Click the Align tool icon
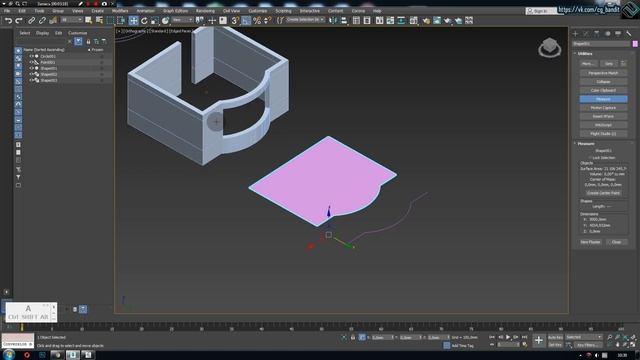The width and height of the screenshot is (640, 360). (x=344, y=20)
